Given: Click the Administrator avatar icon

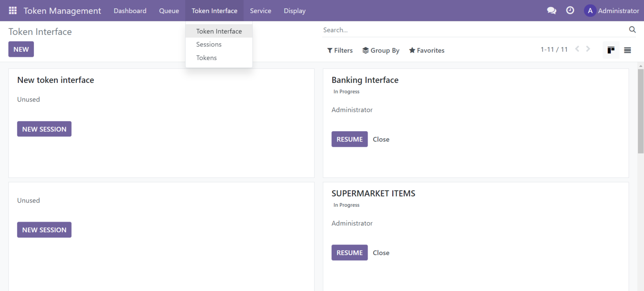Looking at the screenshot, I should [x=590, y=11].
